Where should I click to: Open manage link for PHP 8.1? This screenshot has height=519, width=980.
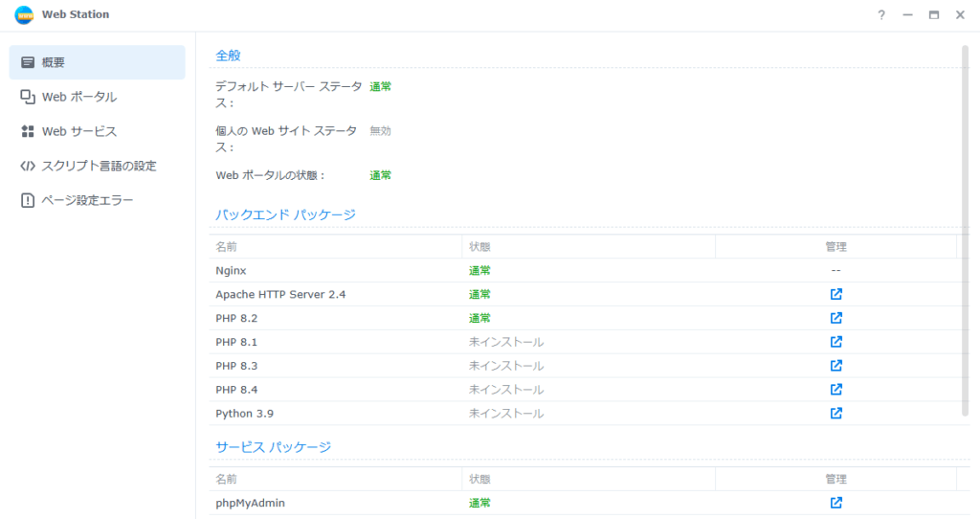tap(835, 342)
